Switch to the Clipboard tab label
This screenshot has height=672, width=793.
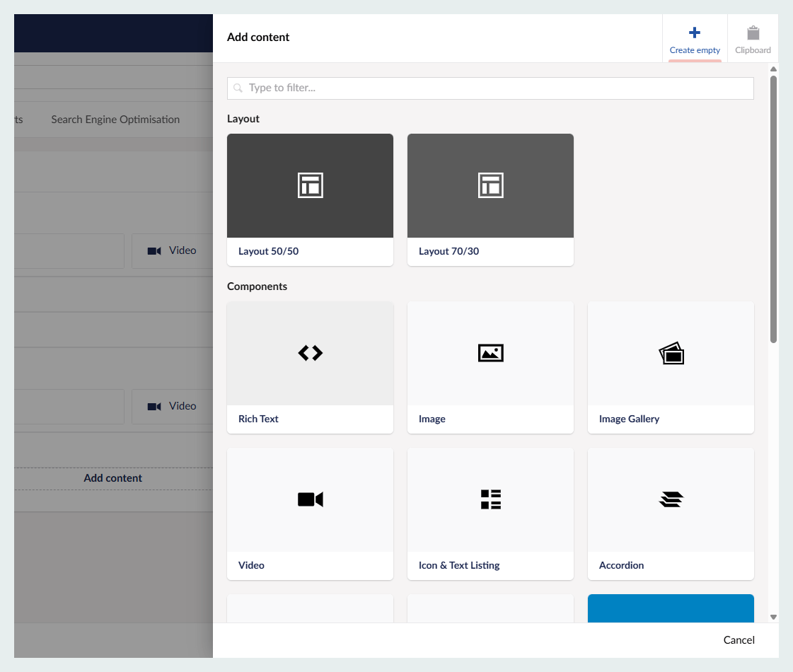753,50
